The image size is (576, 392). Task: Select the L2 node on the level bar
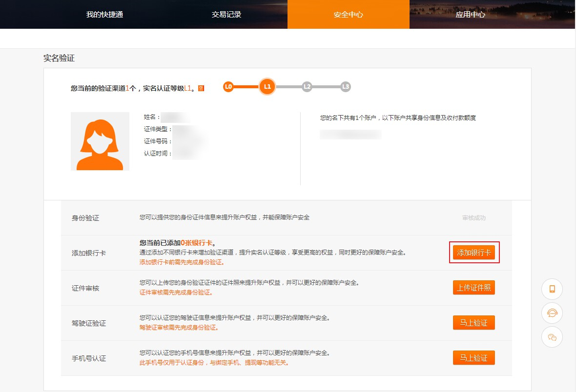[306, 87]
